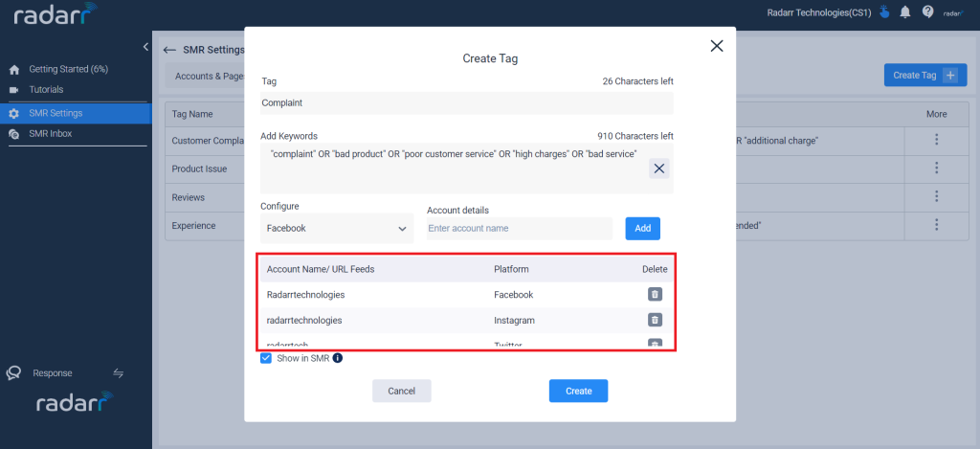Click the Response chat icon
Viewport: 980px width, 449px height.
coord(13,373)
